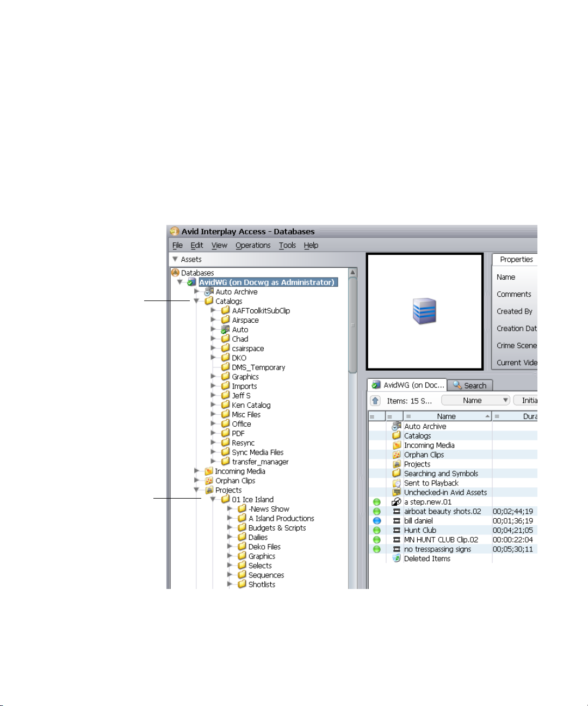Click the Searching and Symbols folder icon
Screen dimensions: 588x706
pos(397,474)
